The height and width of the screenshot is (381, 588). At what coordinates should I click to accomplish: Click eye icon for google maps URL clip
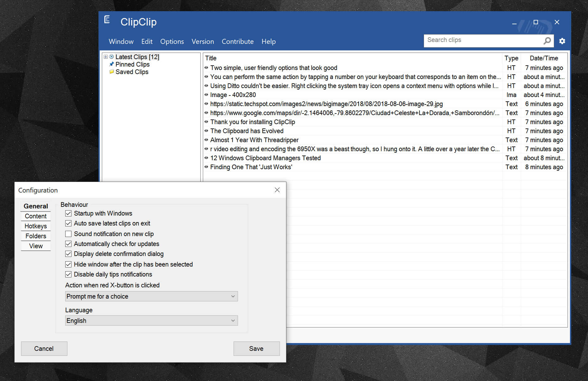tap(206, 113)
